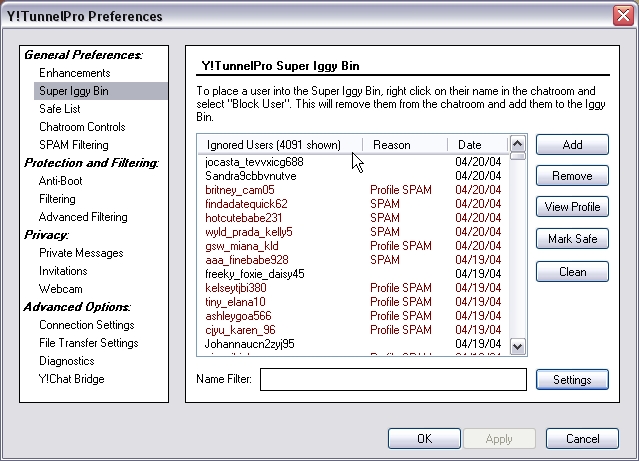Select user Sandra9cbbvnutve

(x=251, y=176)
